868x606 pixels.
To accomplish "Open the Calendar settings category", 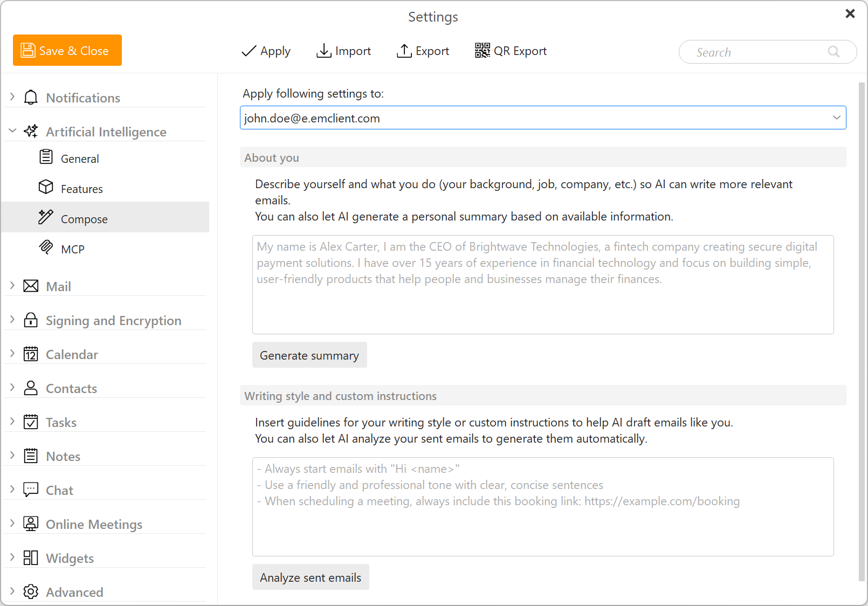I will tap(105, 354).
